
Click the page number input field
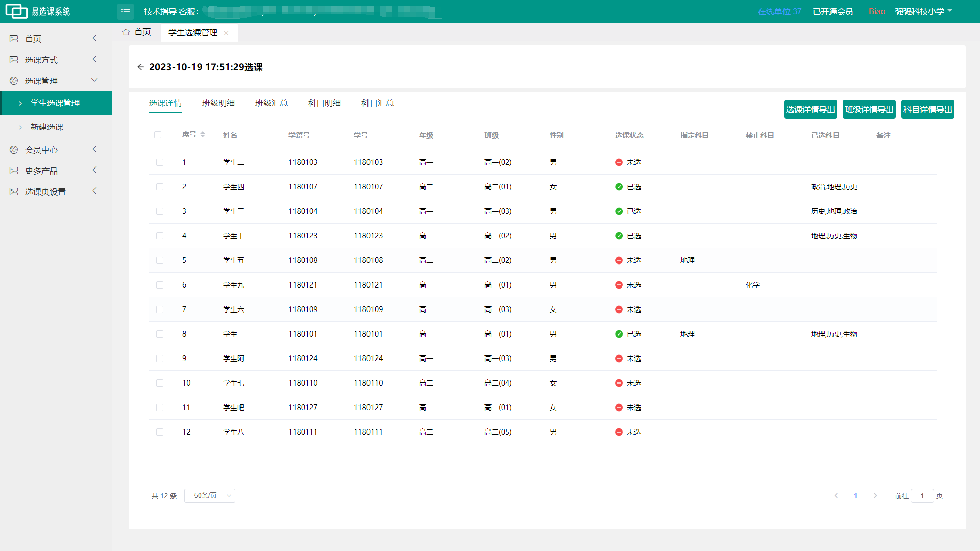pyautogui.click(x=922, y=496)
